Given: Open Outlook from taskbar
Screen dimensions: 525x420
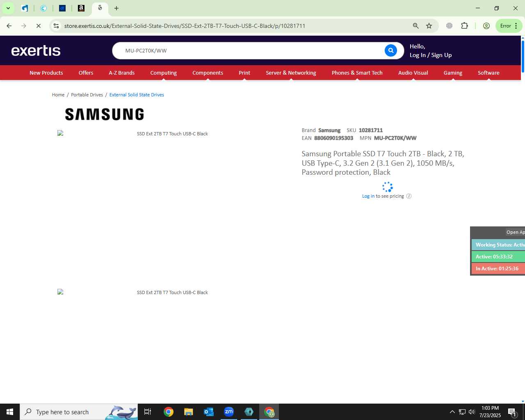Looking at the screenshot, I should click(209, 412).
